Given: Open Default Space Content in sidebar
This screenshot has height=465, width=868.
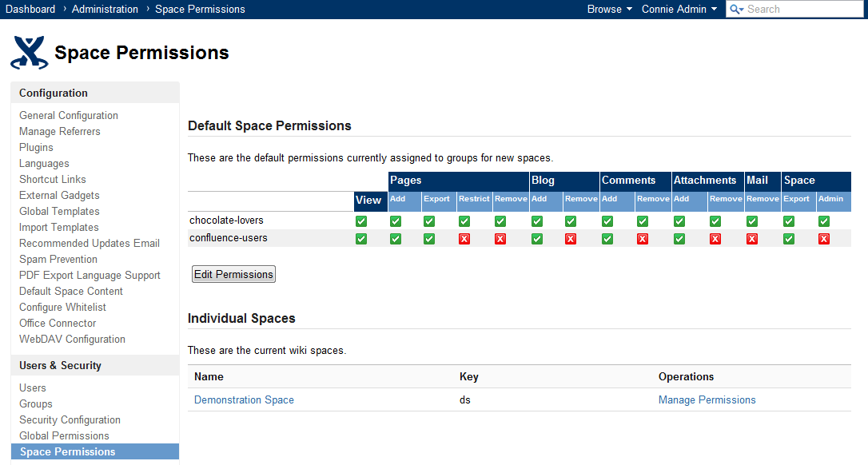Looking at the screenshot, I should coord(71,291).
